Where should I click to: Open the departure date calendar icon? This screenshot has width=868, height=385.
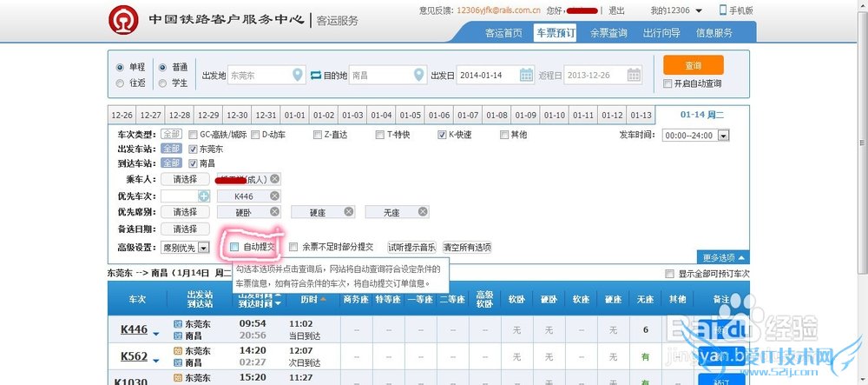(526, 75)
